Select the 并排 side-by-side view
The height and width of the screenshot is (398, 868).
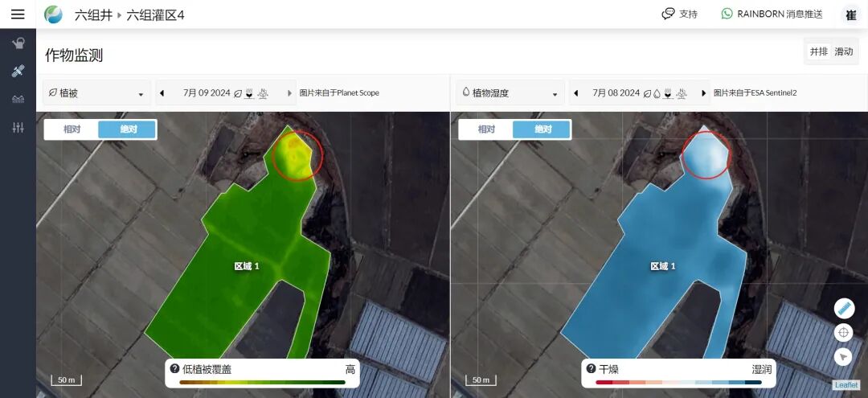pos(818,51)
